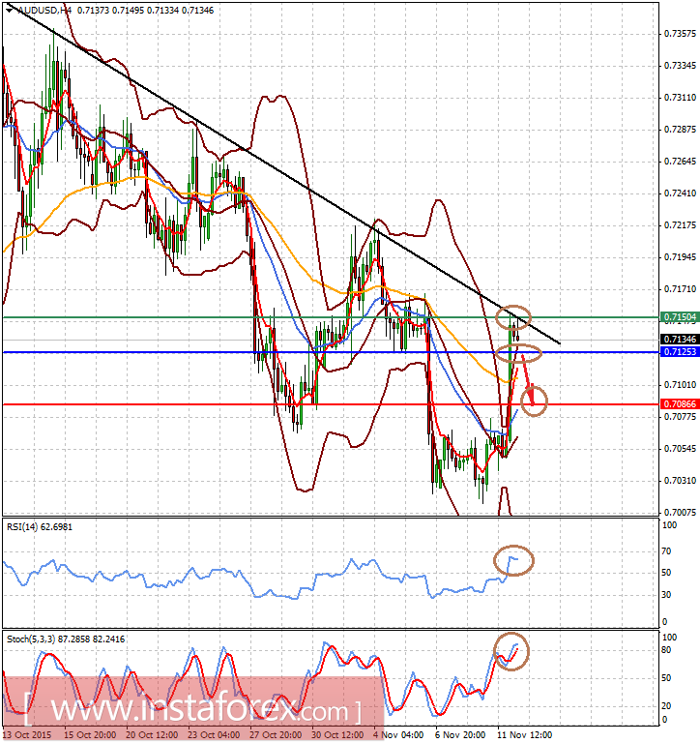Click the brown ellipse on the blue level line

click(x=519, y=353)
